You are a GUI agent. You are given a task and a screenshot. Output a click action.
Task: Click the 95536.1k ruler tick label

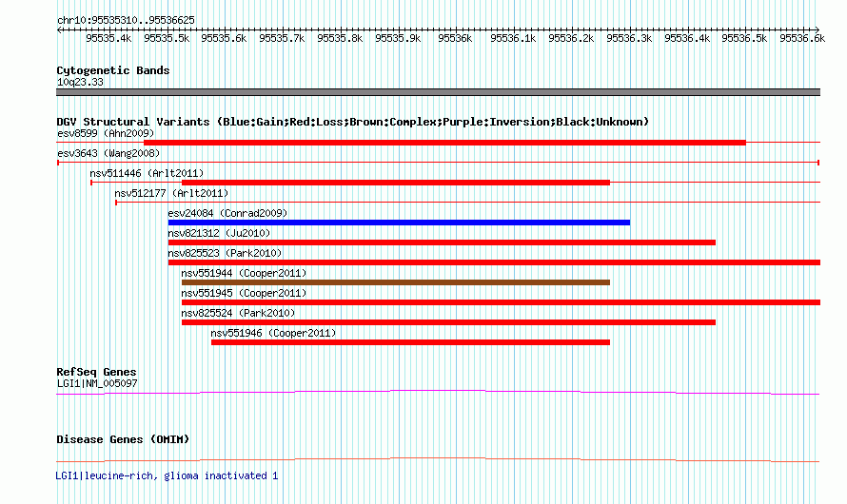click(513, 38)
